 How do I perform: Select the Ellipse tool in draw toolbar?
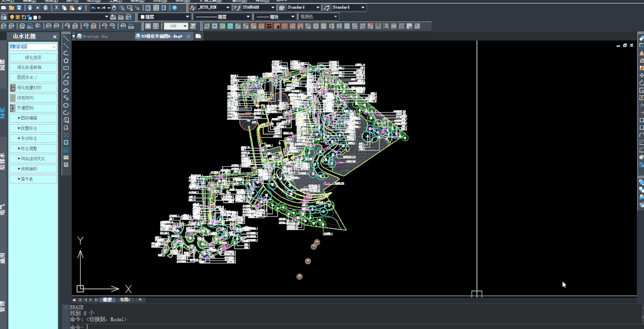(66, 105)
